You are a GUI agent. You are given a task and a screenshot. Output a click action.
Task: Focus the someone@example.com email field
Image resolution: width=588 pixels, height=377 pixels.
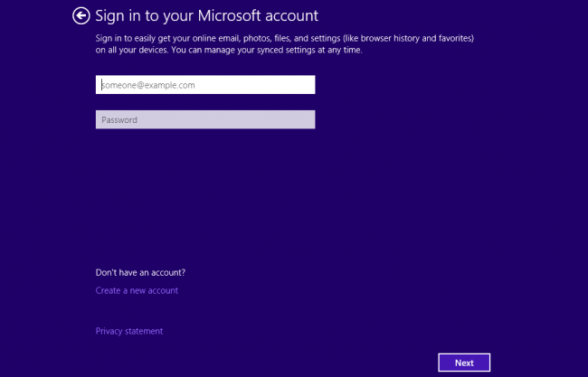coord(204,85)
